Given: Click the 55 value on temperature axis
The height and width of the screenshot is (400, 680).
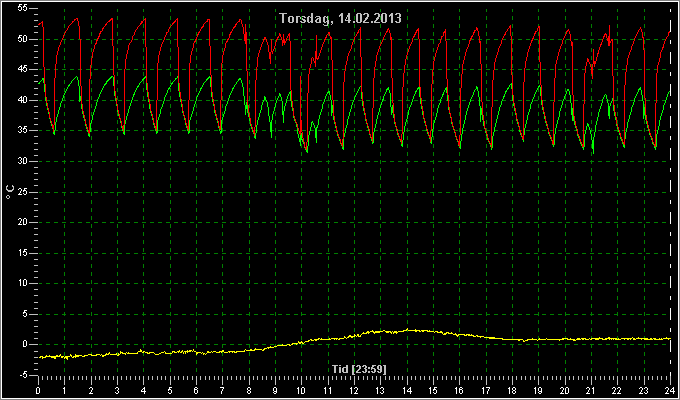Looking at the screenshot, I should pos(23,8).
